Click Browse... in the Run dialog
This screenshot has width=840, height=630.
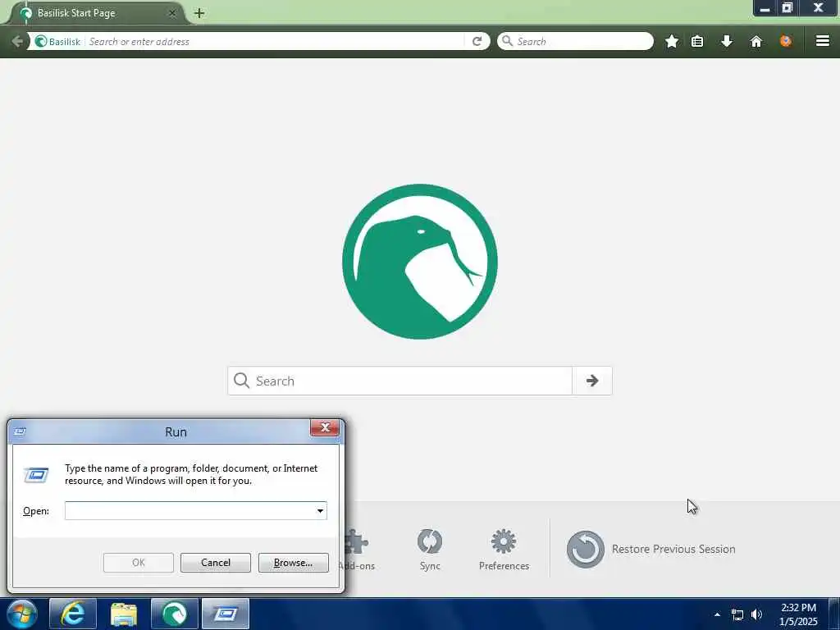tap(293, 563)
